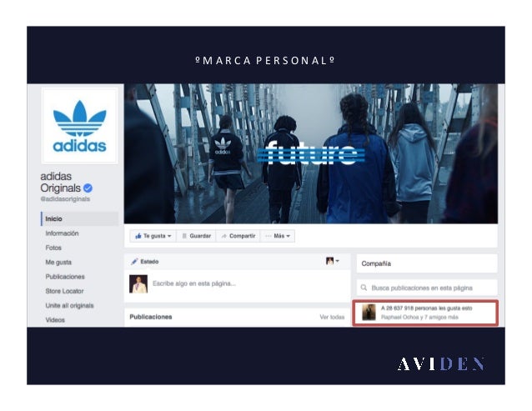Screen dimensions: 532x411
Task: Open Store Locator in the sidebar
Action: 64,291
